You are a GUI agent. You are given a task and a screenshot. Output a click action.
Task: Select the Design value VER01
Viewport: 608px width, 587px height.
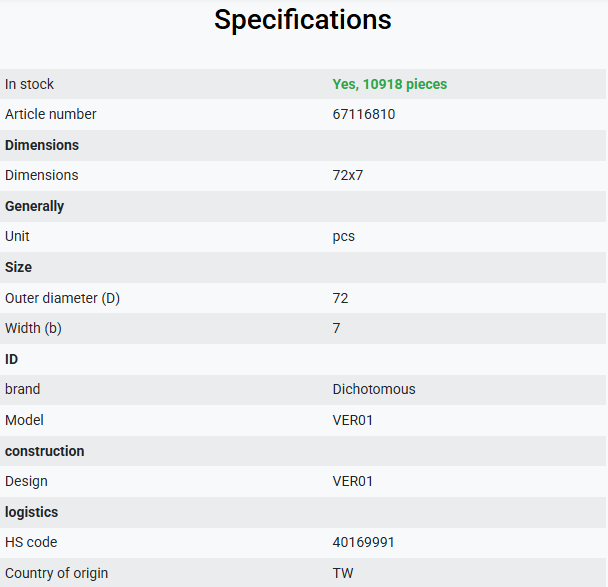pos(352,481)
